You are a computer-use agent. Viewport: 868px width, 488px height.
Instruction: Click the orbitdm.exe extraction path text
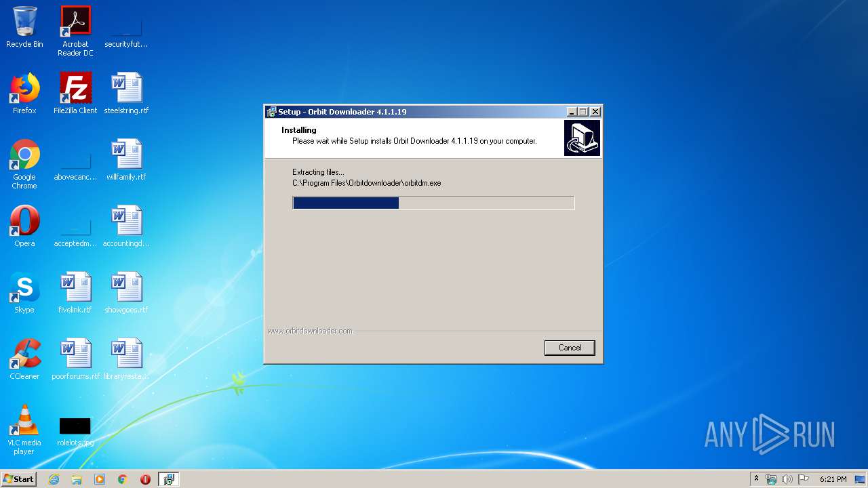367,183
